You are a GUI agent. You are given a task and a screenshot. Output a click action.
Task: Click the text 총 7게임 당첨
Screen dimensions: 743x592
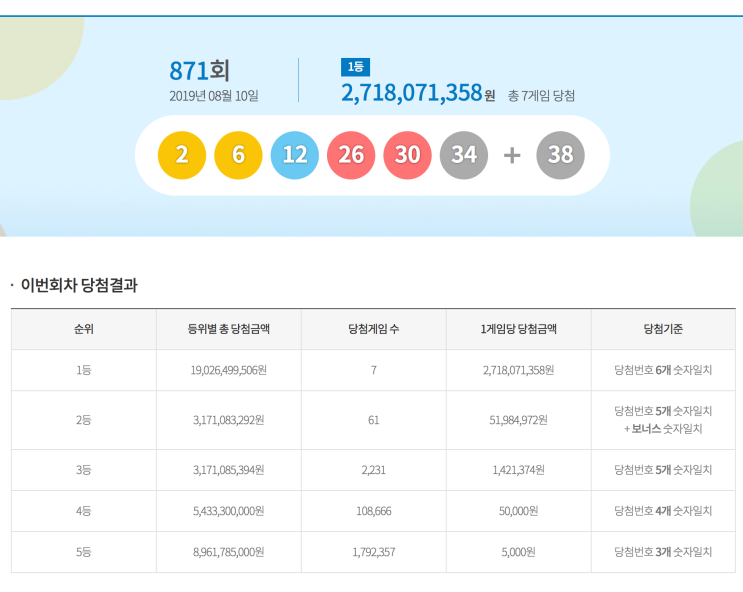click(x=541, y=96)
